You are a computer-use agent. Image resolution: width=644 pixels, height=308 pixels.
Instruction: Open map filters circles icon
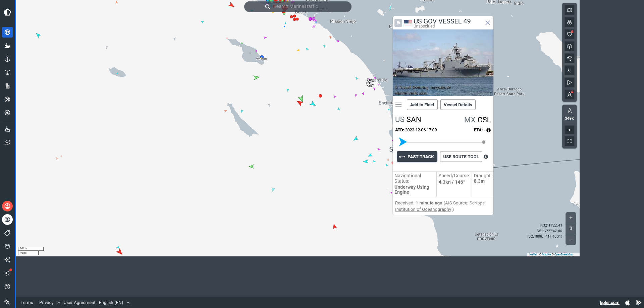tap(570, 22)
